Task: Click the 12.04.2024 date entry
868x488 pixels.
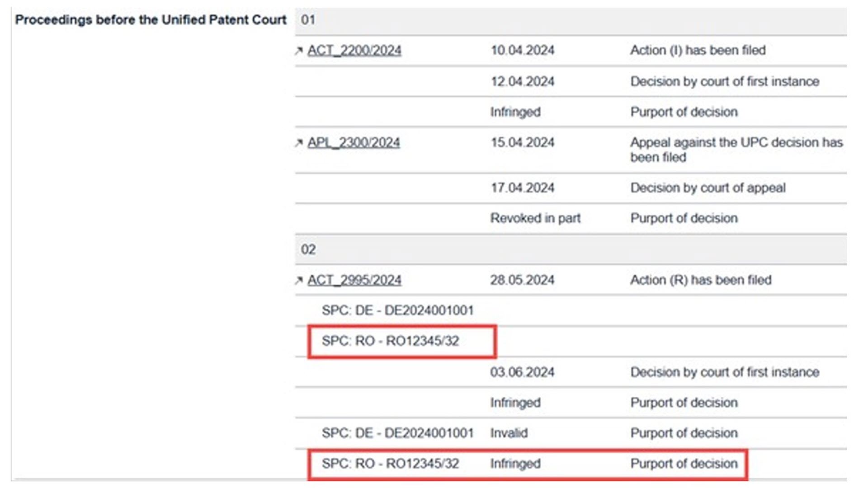Action: tap(522, 81)
